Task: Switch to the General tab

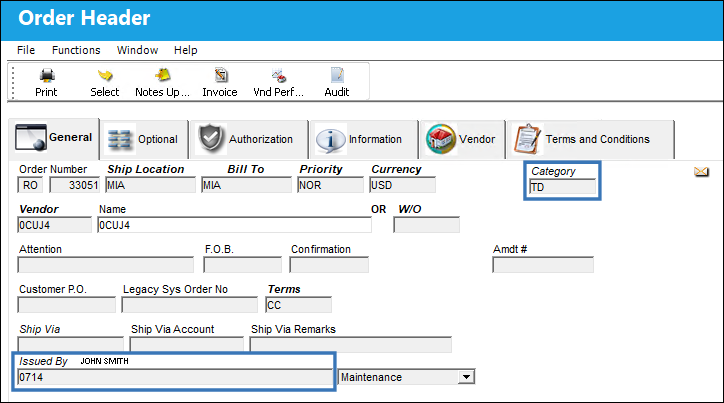Action: (x=54, y=138)
